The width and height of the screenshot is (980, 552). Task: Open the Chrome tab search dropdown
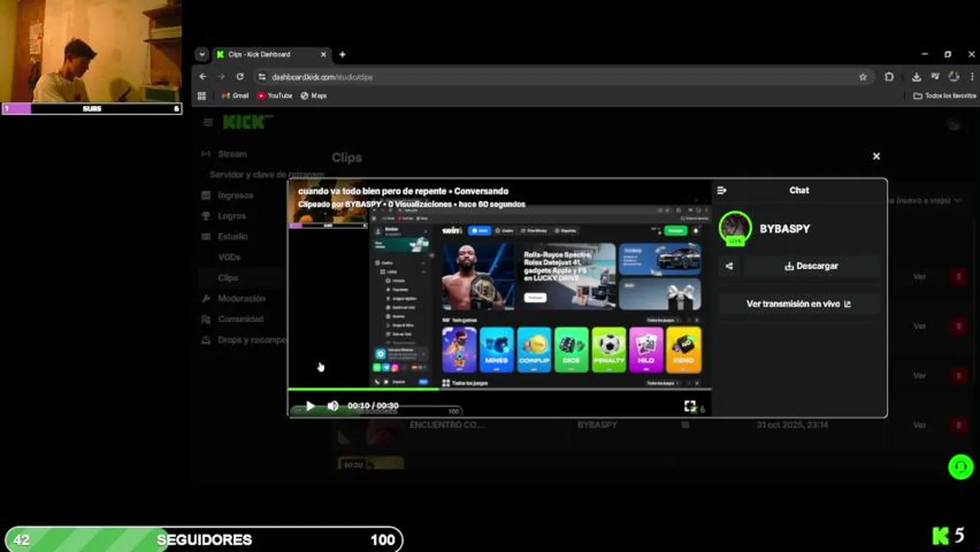coord(202,54)
